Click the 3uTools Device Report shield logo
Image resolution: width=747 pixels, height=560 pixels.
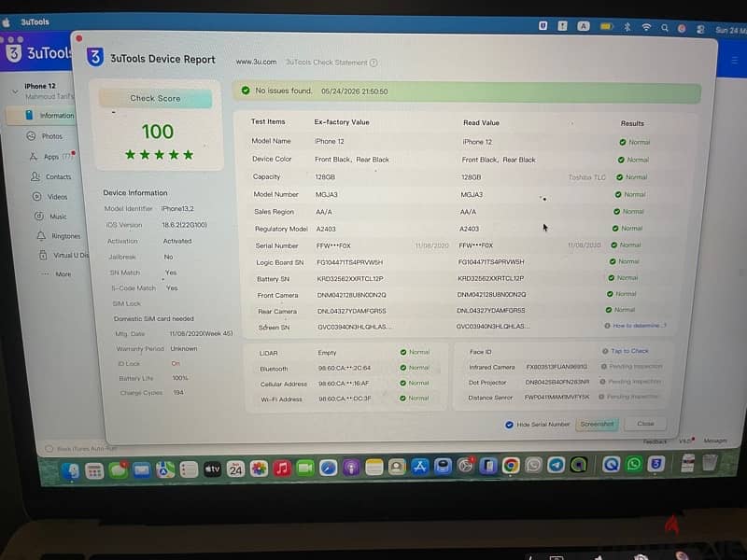point(95,57)
